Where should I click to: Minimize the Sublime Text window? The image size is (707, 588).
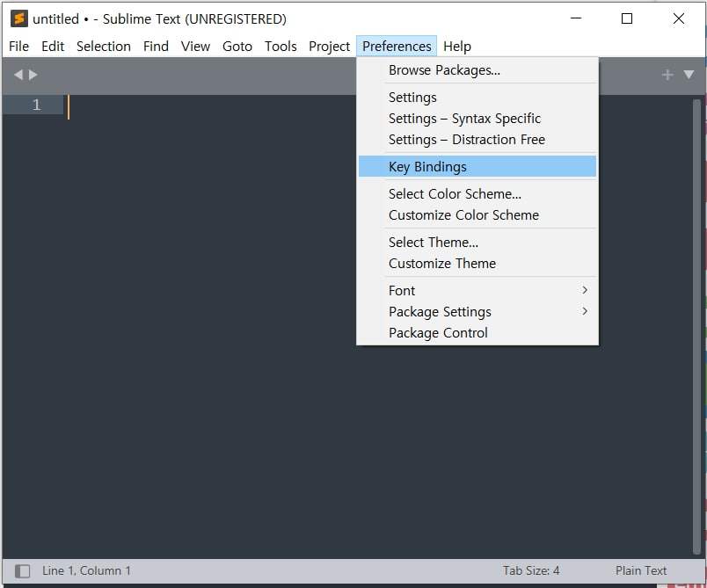pyautogui.click(x=576, y=18)
